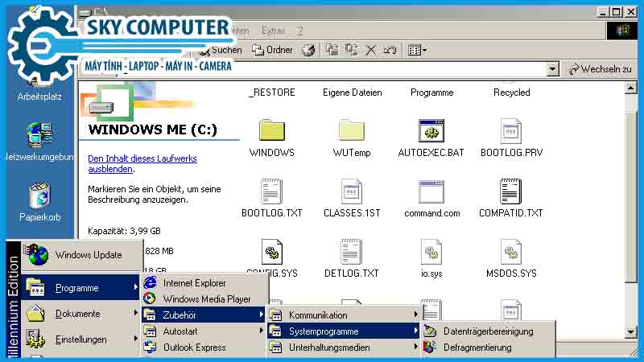The image size is (644, 362).
Task: Open the WINDOWS folder icon
Action: click(x=272, y=130)
